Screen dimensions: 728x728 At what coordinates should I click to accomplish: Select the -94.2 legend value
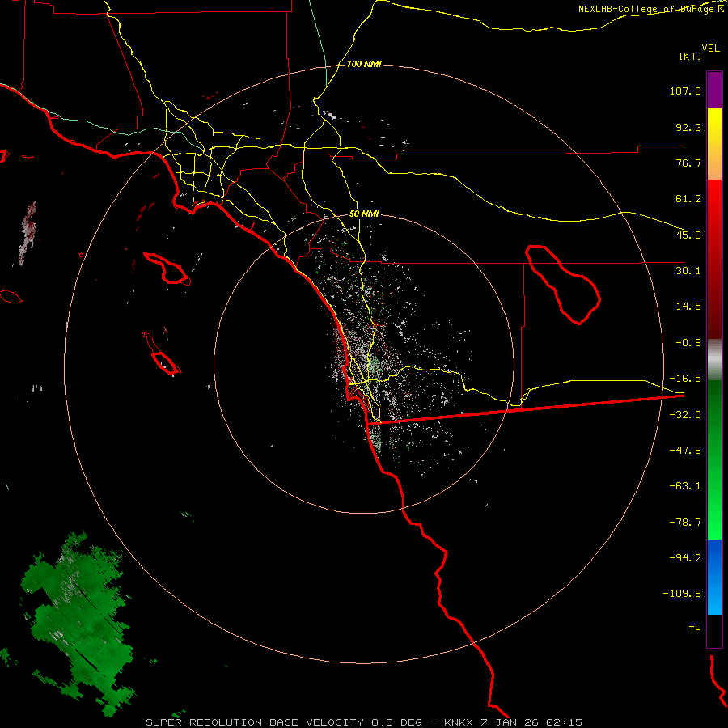(x=685, y=558)
